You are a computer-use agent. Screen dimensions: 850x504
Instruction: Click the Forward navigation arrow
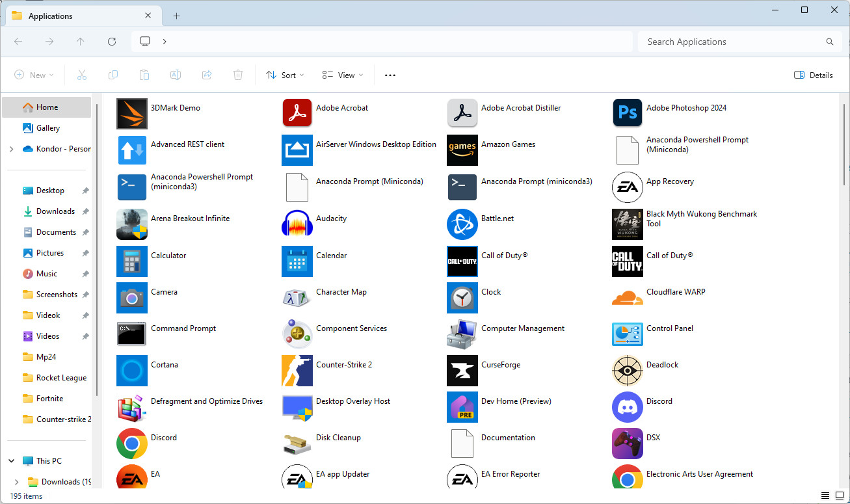[x=49, y=42]
